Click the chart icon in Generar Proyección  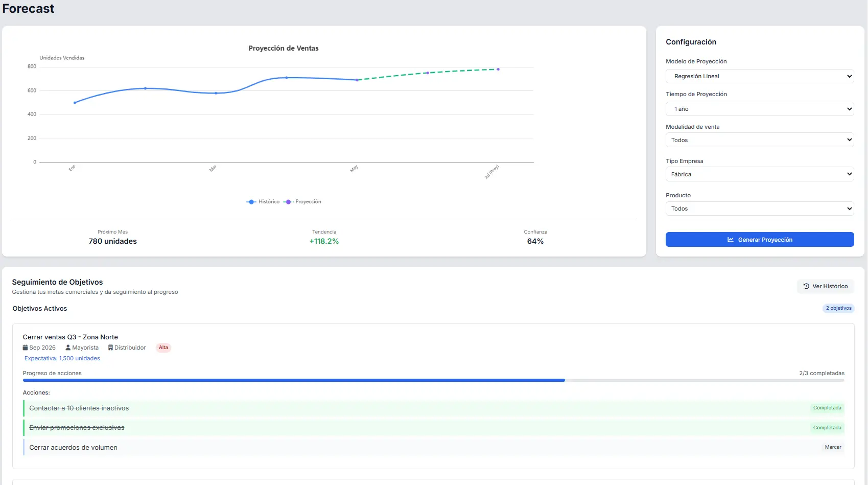pyautogui.click(x=731, y=240)
